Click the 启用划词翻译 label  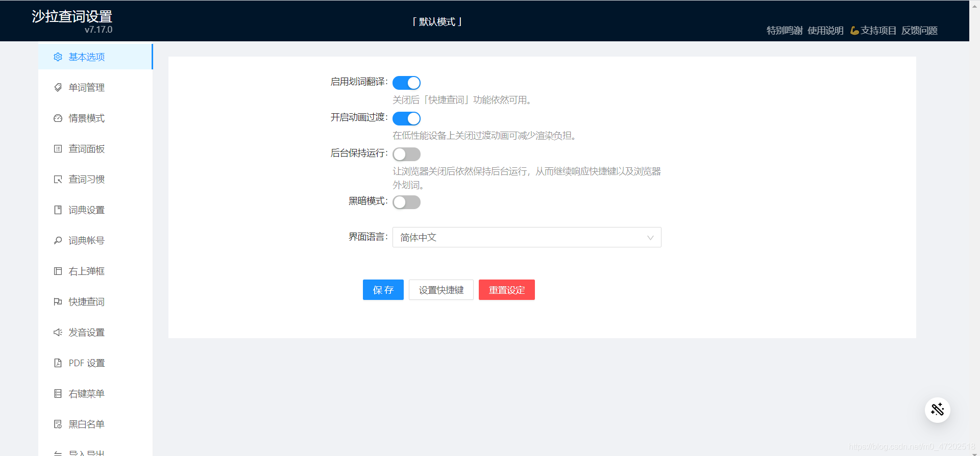click(359, 82)
